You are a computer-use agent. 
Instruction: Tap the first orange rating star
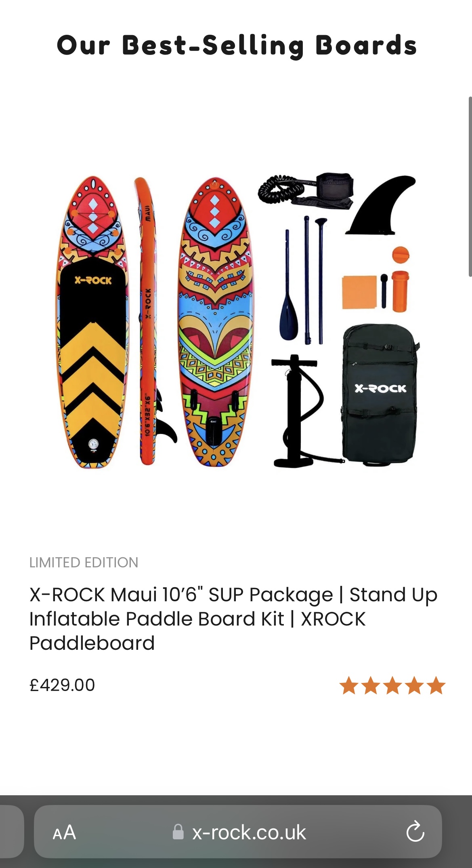click(x=349, y=685)
